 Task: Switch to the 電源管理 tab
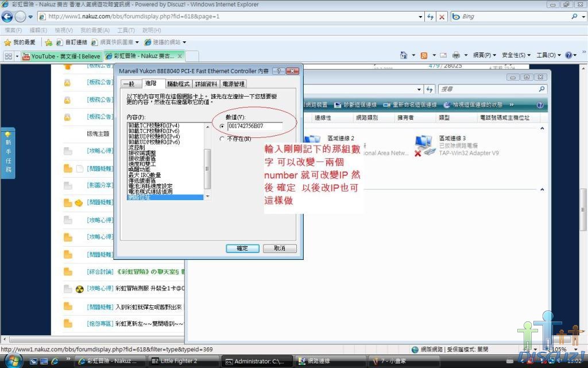(233, 84)
